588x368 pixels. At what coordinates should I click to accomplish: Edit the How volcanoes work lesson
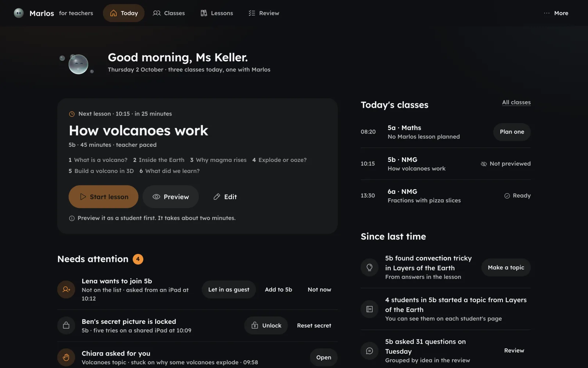tap(225, 197)
